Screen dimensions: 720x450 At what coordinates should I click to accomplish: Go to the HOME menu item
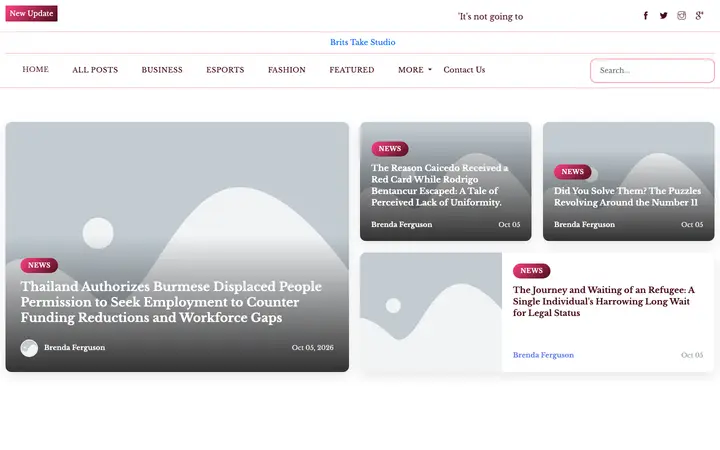coord(35,69)
